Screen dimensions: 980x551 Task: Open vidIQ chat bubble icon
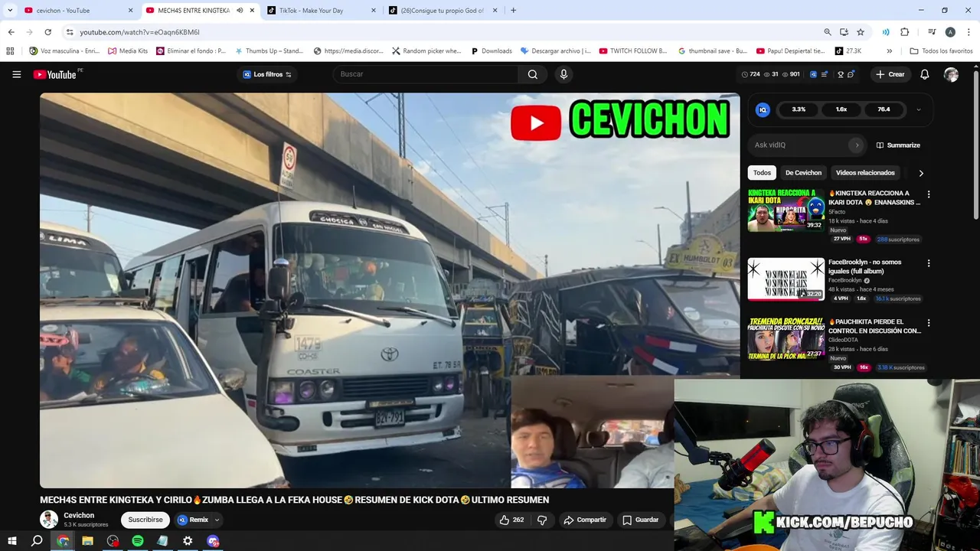tap(851, 74)
